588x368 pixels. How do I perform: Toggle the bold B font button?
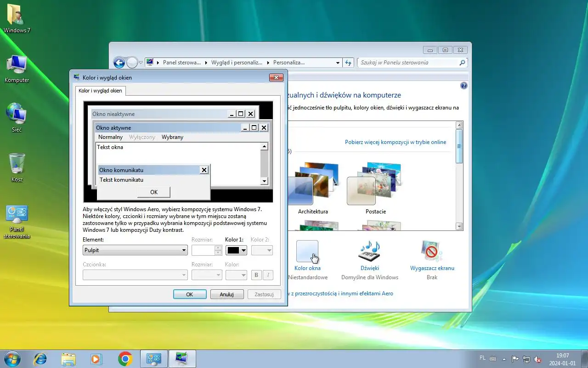(256, 275)
